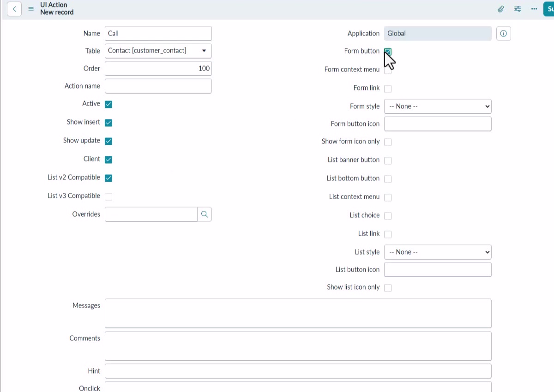Check Show form icon only

(388, 142)
